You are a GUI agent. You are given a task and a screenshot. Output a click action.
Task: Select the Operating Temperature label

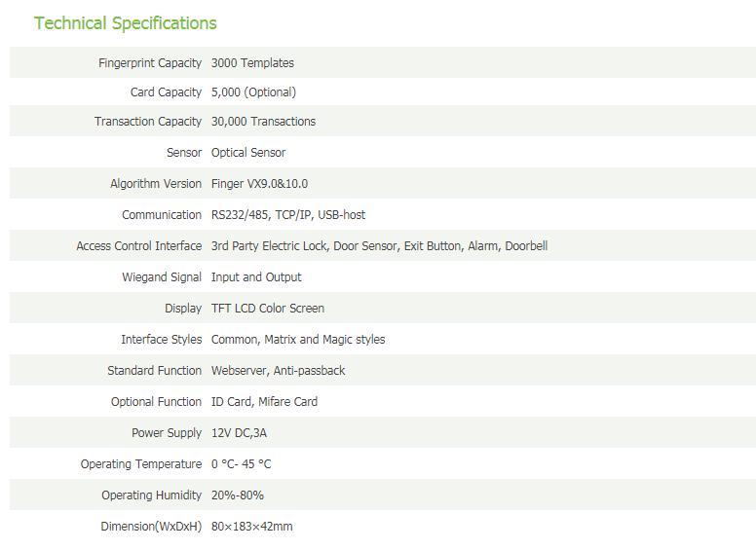(141, 464)
